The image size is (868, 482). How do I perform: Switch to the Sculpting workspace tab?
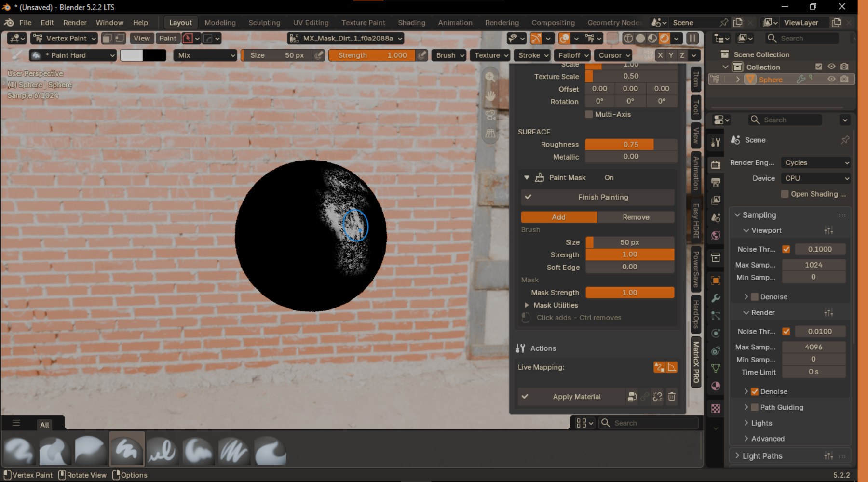264,23
